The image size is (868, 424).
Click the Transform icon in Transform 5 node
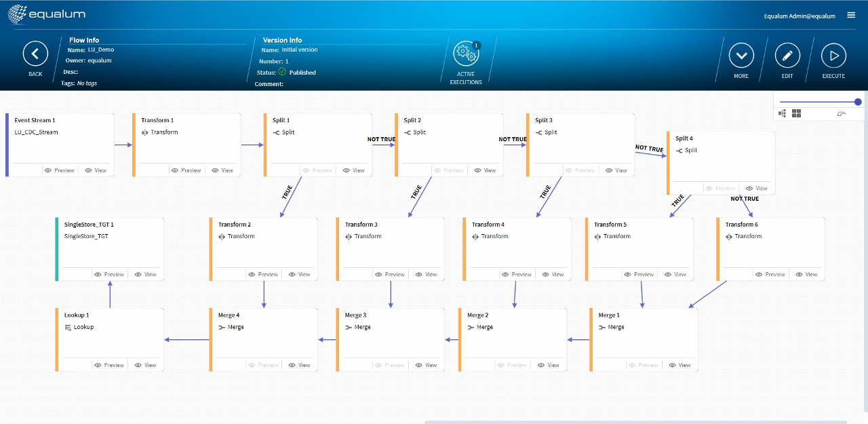(597, 236)
